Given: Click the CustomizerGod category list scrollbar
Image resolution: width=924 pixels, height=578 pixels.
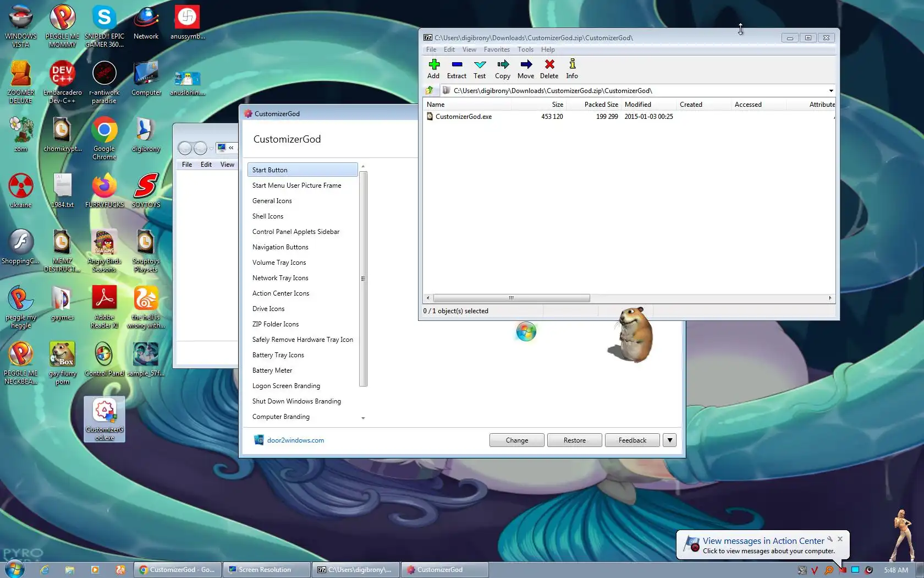Looking at the screenshot, I should (363, 279).
